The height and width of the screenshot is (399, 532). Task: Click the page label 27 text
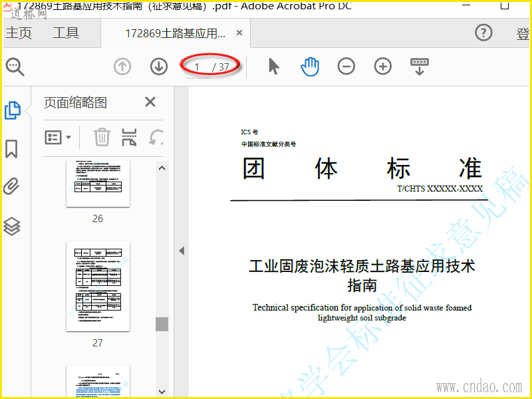[98, 342]
